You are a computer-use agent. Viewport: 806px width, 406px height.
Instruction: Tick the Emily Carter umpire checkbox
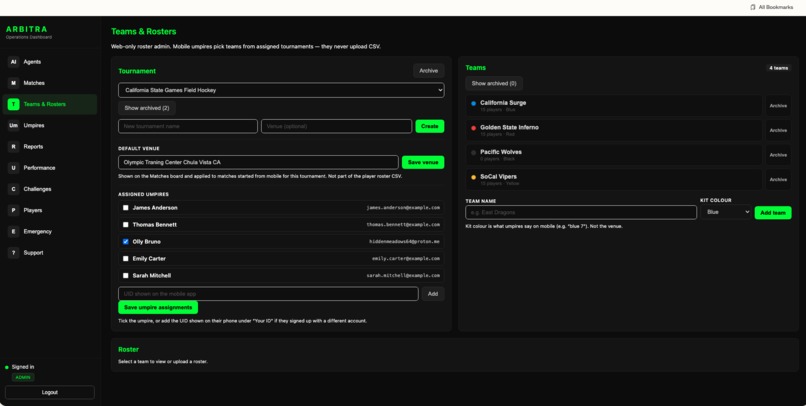click(x=125, y=259)
